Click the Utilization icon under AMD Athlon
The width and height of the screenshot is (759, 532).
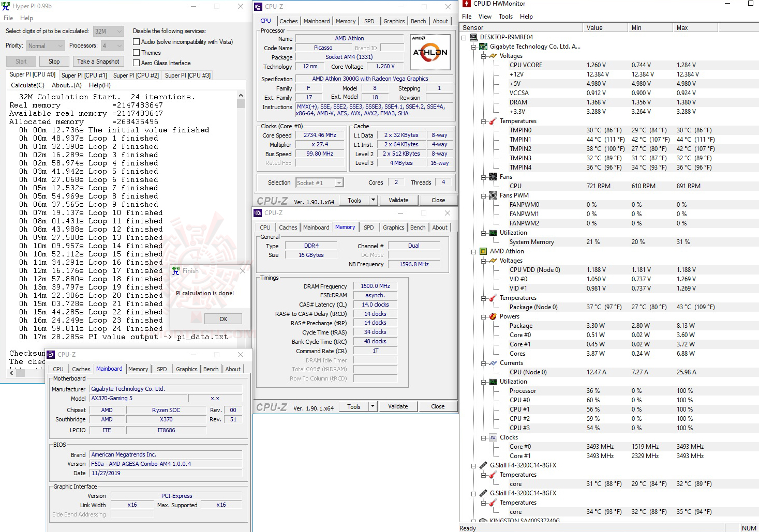(x=493, y=382)
